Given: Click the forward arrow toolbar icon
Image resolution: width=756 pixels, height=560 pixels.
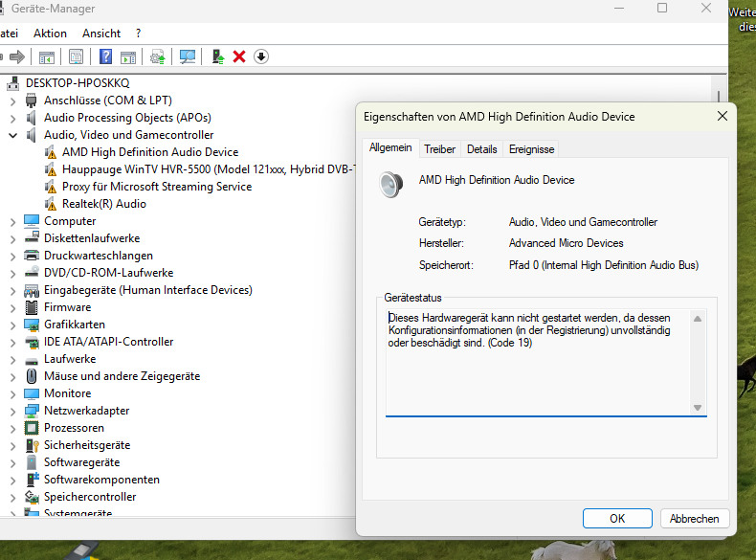Looking at the screenshot, I should 17,56.
